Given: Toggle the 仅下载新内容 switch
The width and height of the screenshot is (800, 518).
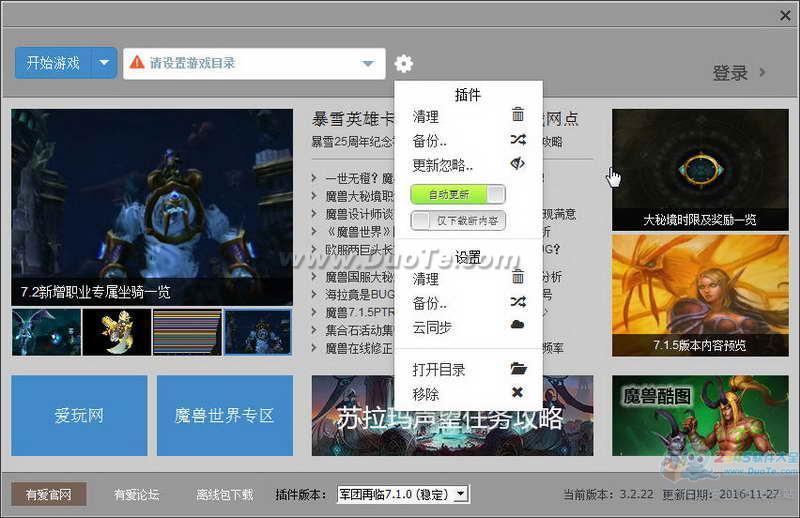Looking at the screenshot, I should coord(458,220).
